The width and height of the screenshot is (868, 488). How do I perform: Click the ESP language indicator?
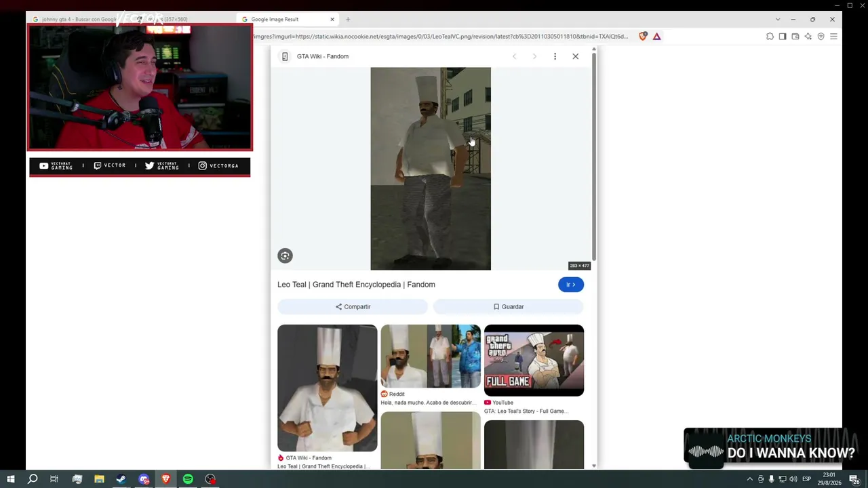click(806, 479)
